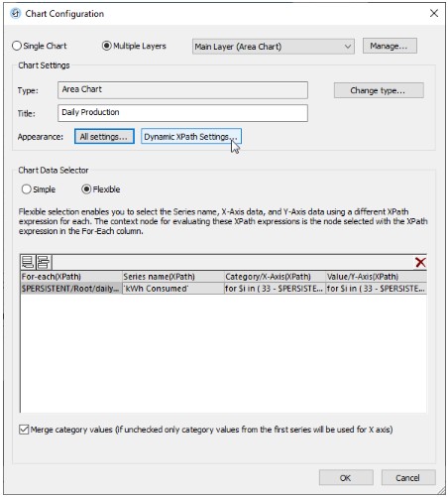Click the append row icon in the table toolbar
This screenshot has height=497, width=448.
[28, 262]
